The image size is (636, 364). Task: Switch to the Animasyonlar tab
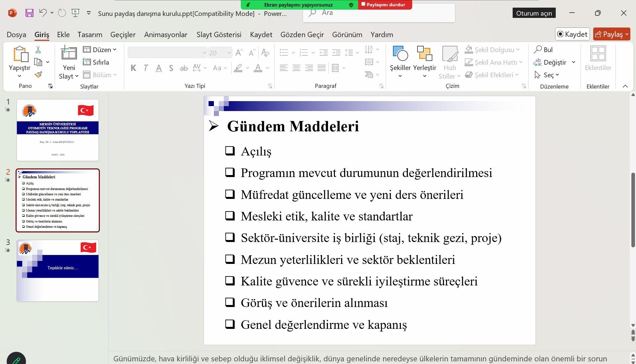pos(165,34)
